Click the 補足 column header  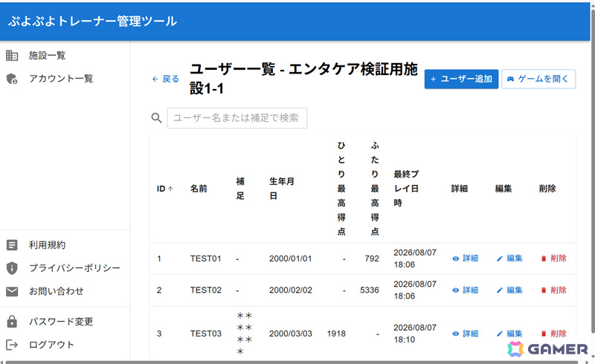(x=240, y=189)
